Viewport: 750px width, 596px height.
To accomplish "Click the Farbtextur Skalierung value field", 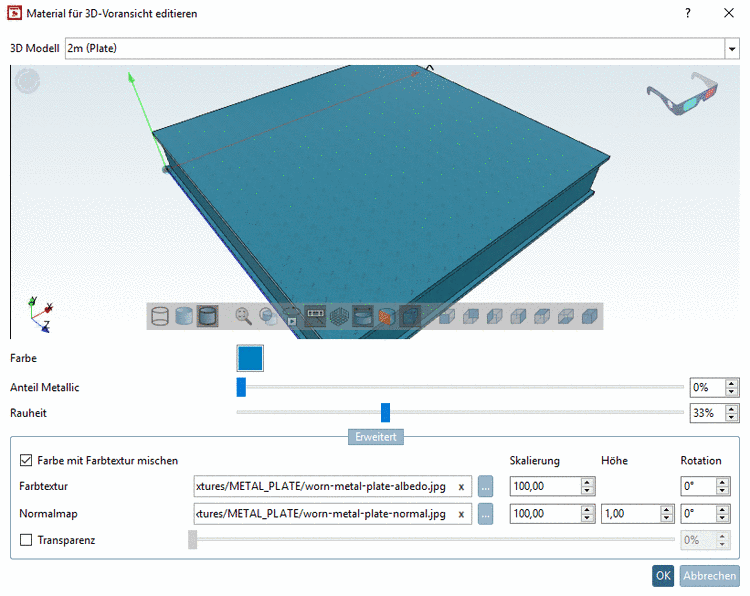I will [x=545, y=486].
